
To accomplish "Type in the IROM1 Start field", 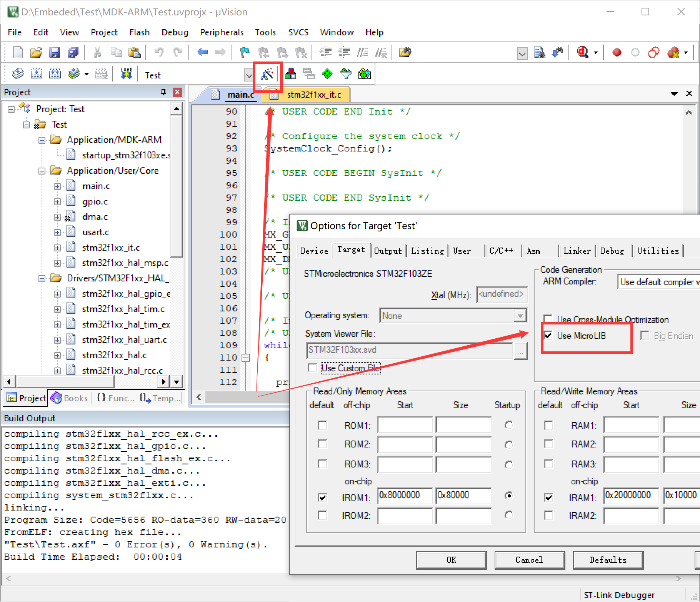I will point(405,496).
